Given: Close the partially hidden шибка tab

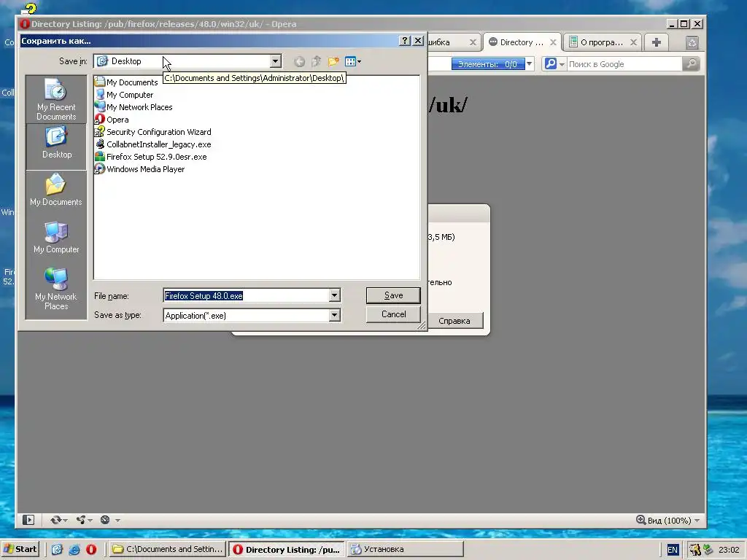Looking at the screenshot, I should point(473,42).
